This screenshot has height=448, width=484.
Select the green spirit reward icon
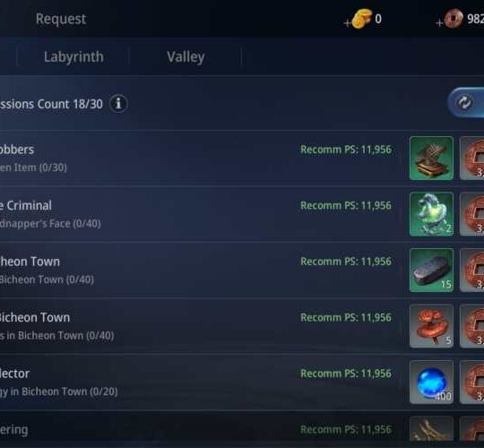pos(431,214)
